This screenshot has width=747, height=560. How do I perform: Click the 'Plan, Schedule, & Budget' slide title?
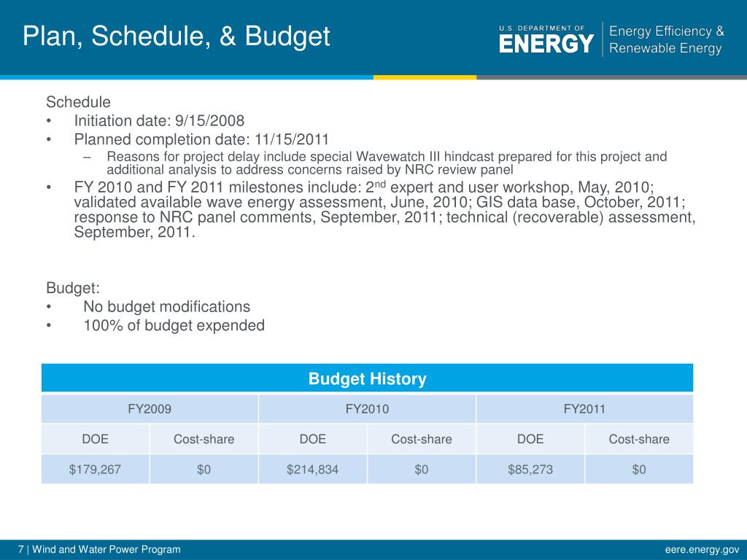(177, 36)
